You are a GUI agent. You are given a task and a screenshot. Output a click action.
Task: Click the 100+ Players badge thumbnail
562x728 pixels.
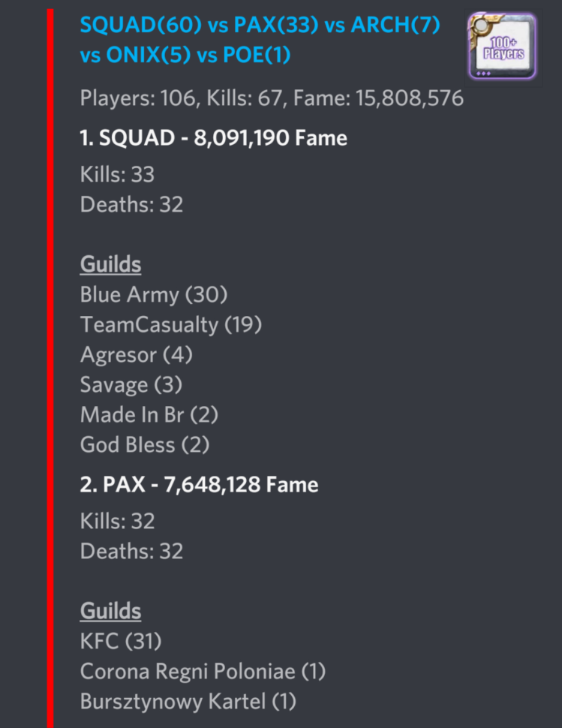tap(502, 46)
